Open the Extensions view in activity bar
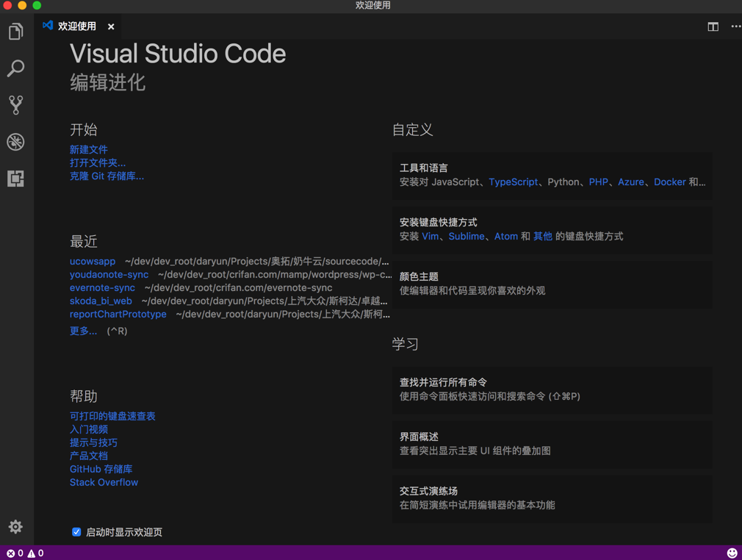Screen dimensions: 742x560 pyautogui.click(x=15, y=179)
